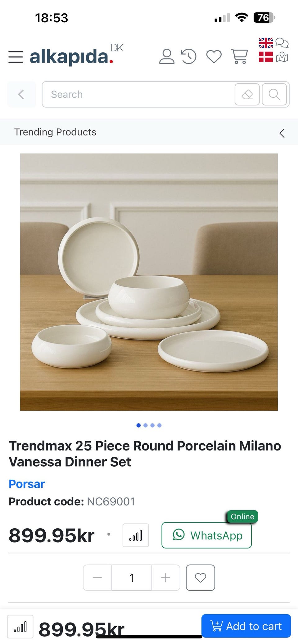Add to cart with the blue button
This screenshot has height=644, width=298.
pyautogui.click(x=246, y=626)
